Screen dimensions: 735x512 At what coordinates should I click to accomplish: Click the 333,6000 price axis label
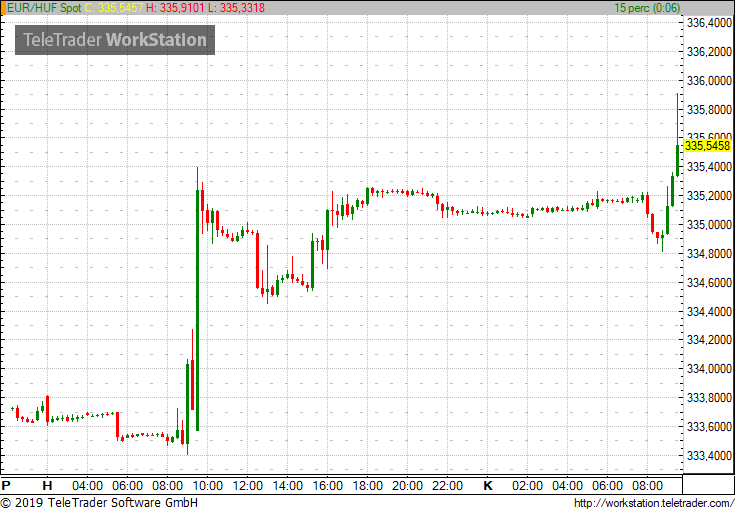(708, 427)
